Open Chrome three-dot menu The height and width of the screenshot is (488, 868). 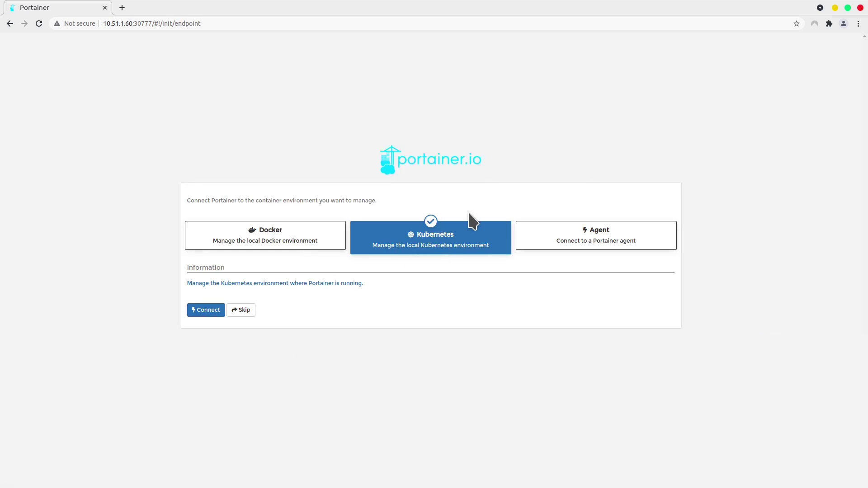[x=858, y=23]
